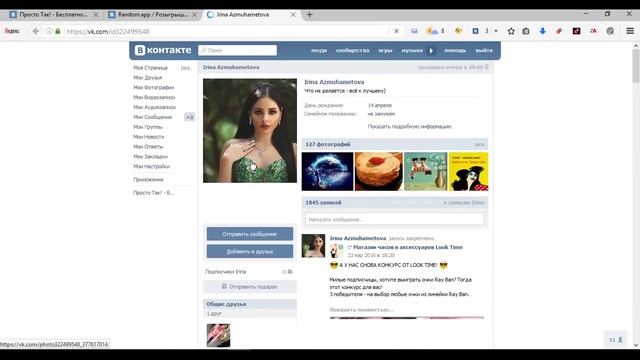Open Мои Закладки in sidebar
The image size is (640, 360).
click(x=151, y=156)
